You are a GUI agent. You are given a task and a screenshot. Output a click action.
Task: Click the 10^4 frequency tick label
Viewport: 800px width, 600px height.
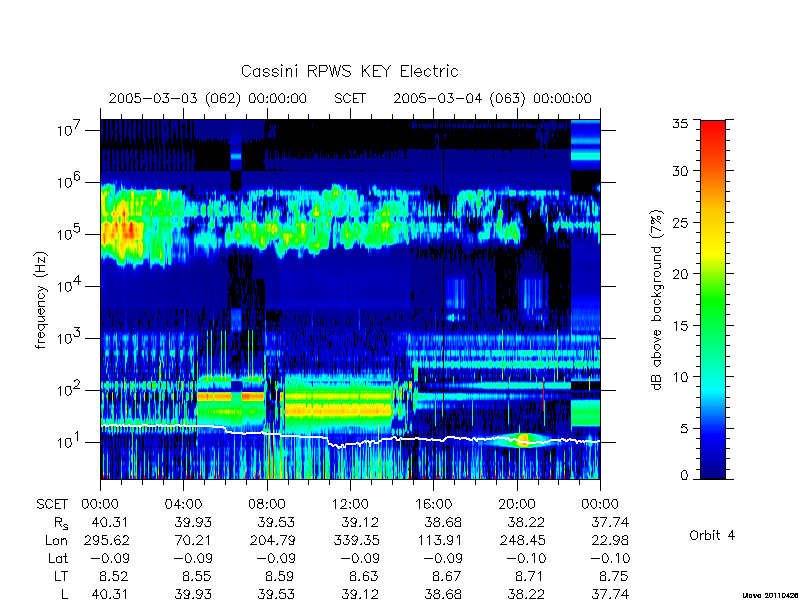[70, 286]
